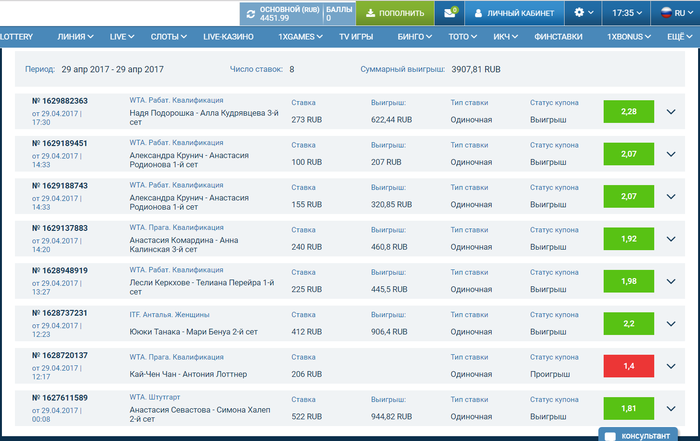Expand bet № 1629882363 details
This screenshot has width=700, height=441.
671,112
